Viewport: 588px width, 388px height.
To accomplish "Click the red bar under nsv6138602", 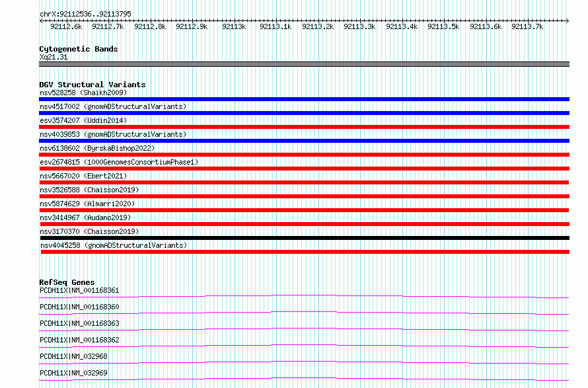I will click(x=304, y=155).
